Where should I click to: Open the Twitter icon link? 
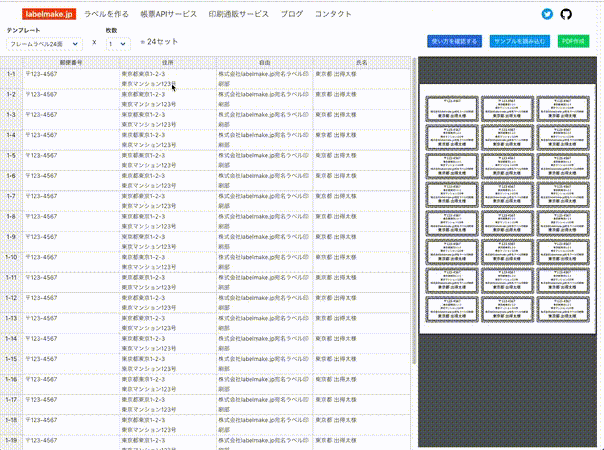[547, 14]
